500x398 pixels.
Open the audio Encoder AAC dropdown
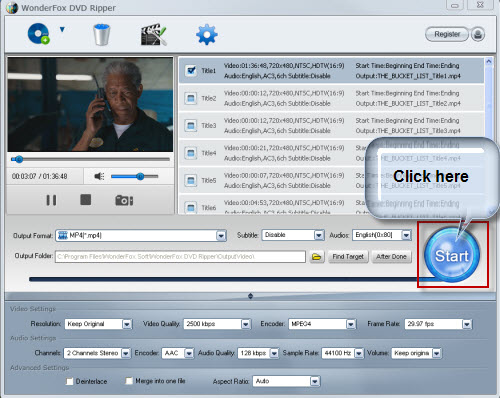click(189, 353)
